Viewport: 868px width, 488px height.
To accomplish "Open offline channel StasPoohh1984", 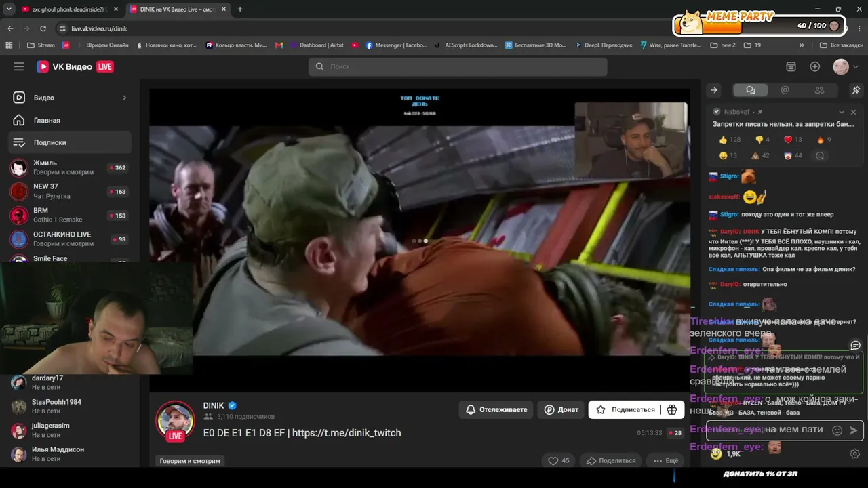I will pyautogui.click(x=70, y=406).
